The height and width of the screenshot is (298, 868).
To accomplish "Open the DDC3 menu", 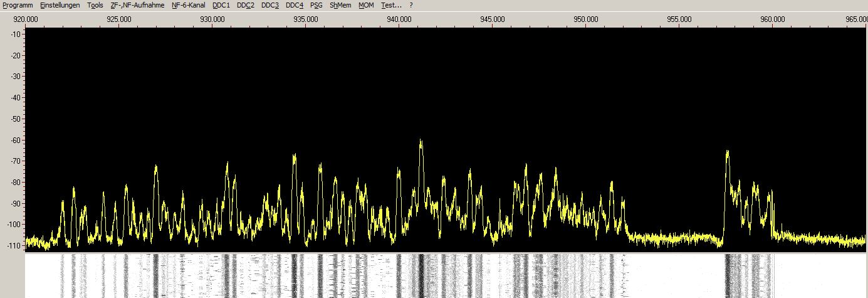I will [x=270, y=5].
